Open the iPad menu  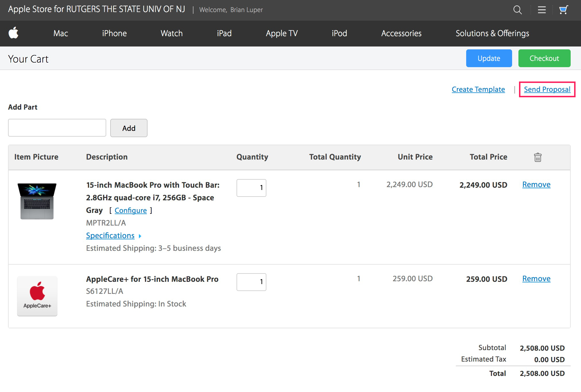(x=224, y=33)
